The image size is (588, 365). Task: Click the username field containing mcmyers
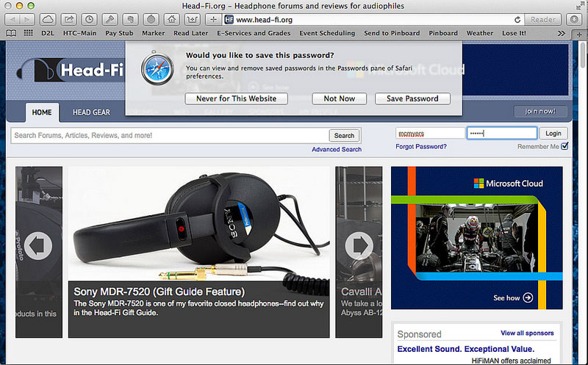point(430,133)
